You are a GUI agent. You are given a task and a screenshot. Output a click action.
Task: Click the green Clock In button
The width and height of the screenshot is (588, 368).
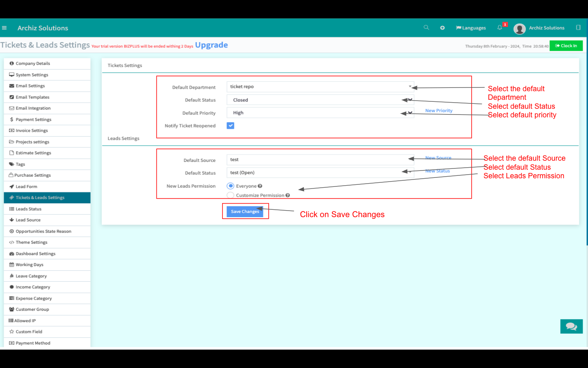point(566,46)
